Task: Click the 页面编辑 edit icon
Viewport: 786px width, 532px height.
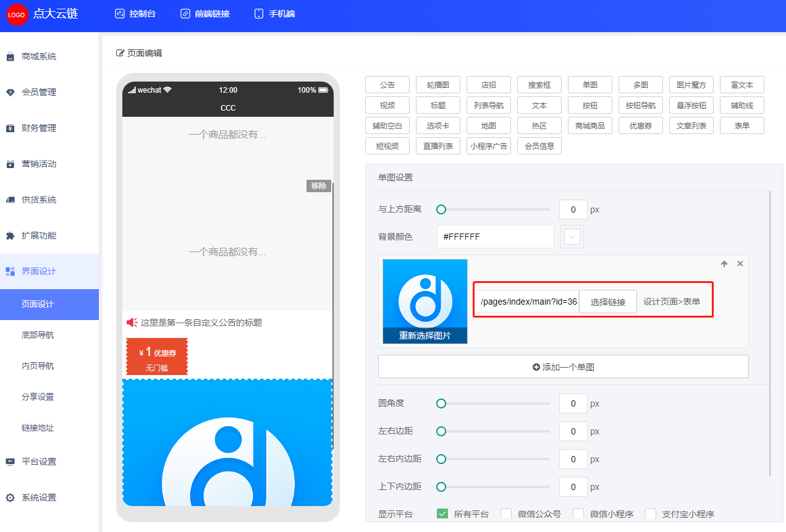Action: coord(120,53)
